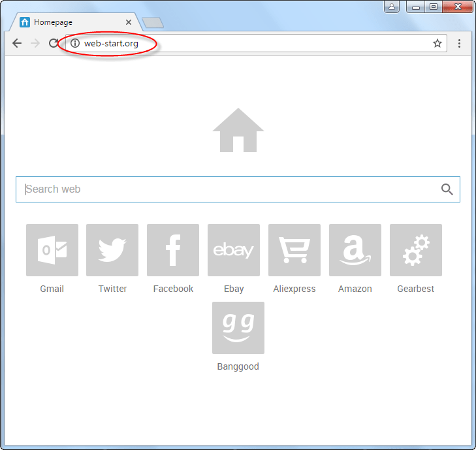Viewport: 476px width, 450px height.
Task: Open the Gearbest gears tile
Action: [x=416, y=250]
